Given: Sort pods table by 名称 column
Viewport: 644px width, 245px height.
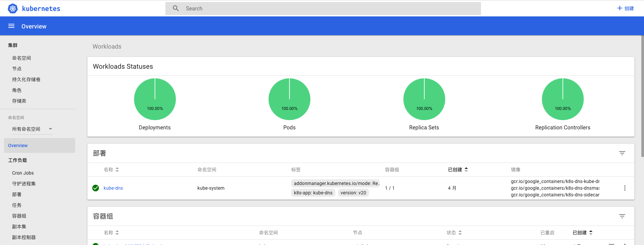Looking at the screenshot, I should pos(111,233).
